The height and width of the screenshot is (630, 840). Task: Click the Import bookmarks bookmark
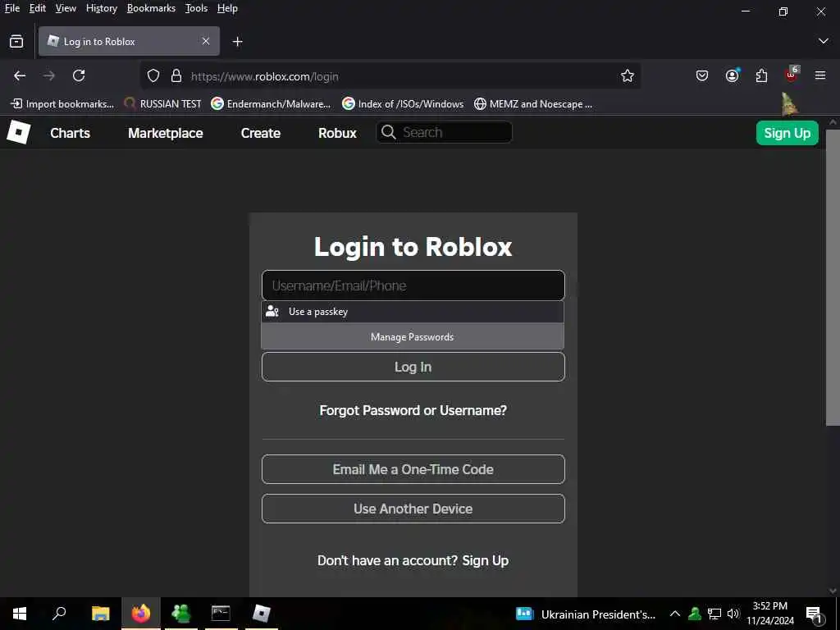(62, 104)
